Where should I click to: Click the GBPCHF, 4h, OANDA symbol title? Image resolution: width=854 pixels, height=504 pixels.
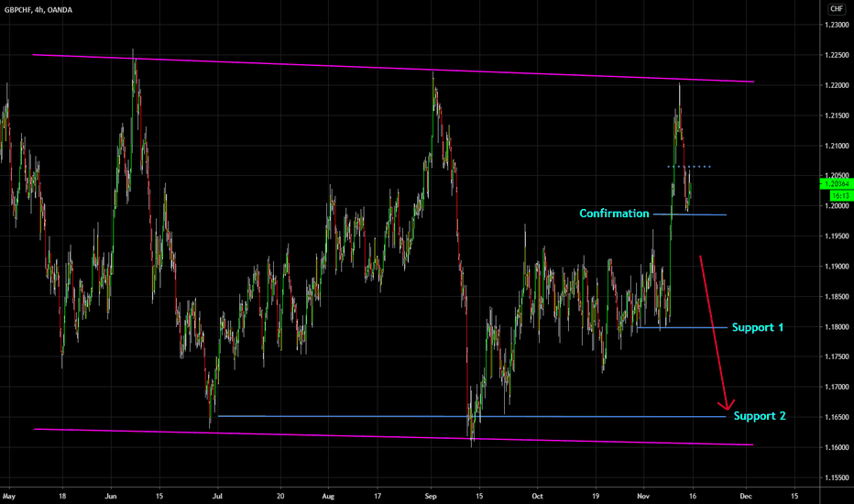38,10
